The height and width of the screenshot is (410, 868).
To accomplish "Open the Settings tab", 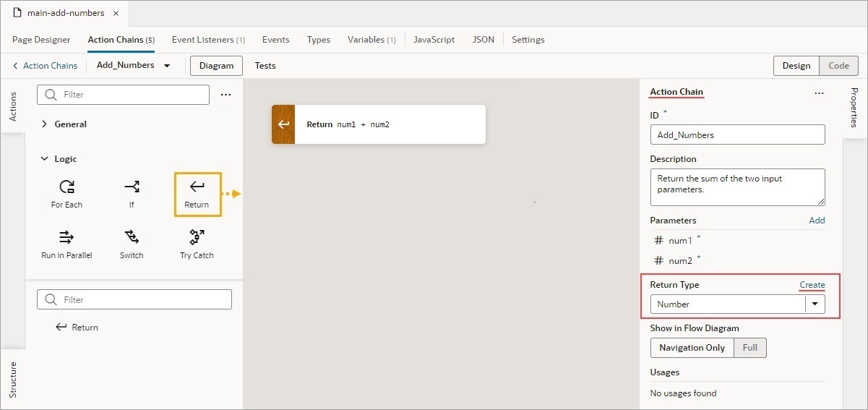I will coord(528,40).
